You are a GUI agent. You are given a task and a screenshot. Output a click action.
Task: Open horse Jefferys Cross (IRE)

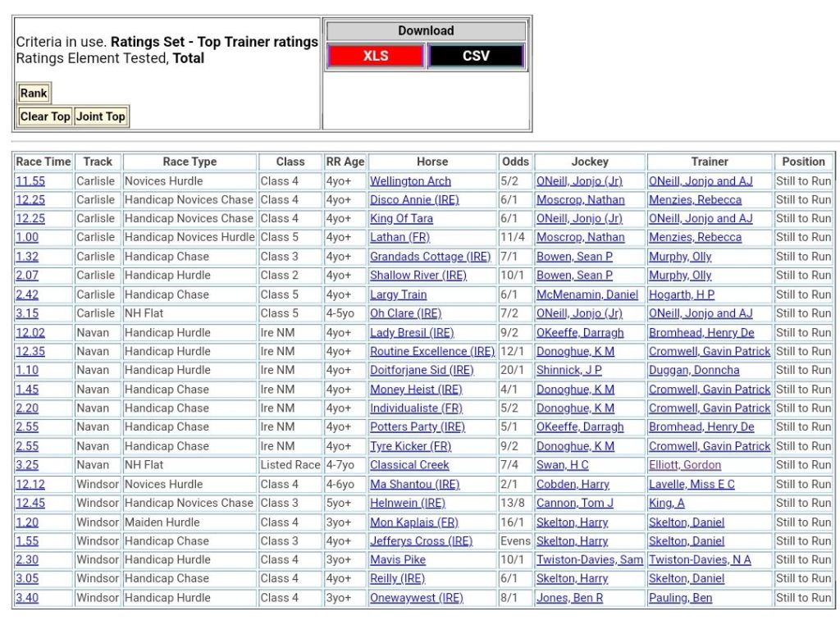[x=421, y=541]
